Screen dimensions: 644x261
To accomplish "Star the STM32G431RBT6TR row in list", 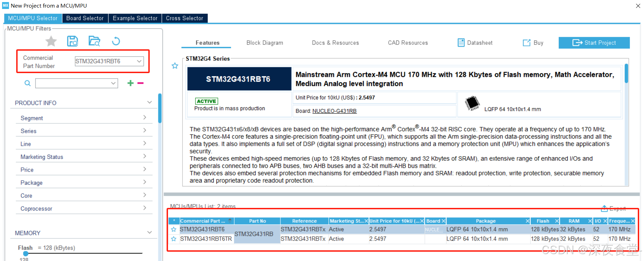I will (x=174, y=239).
